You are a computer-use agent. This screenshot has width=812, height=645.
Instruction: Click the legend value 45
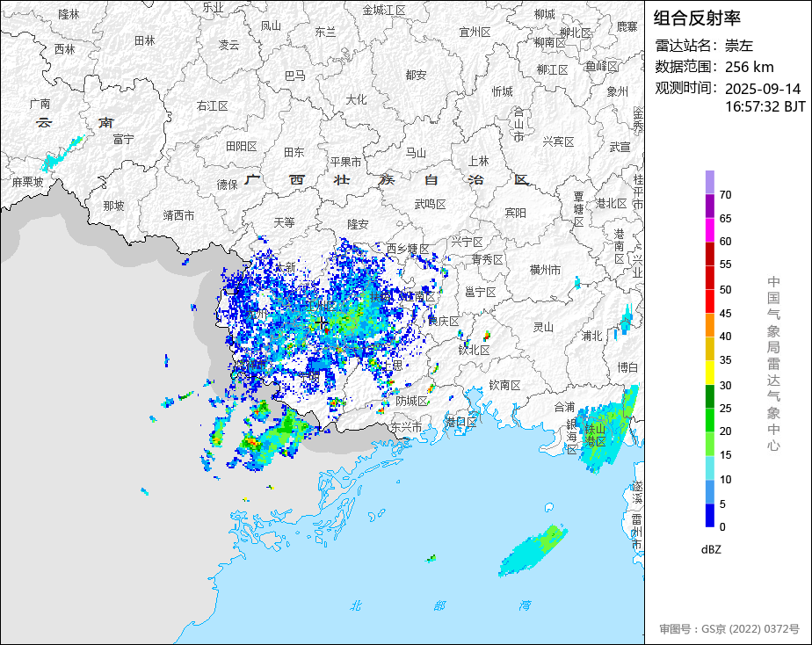(725, 313)
